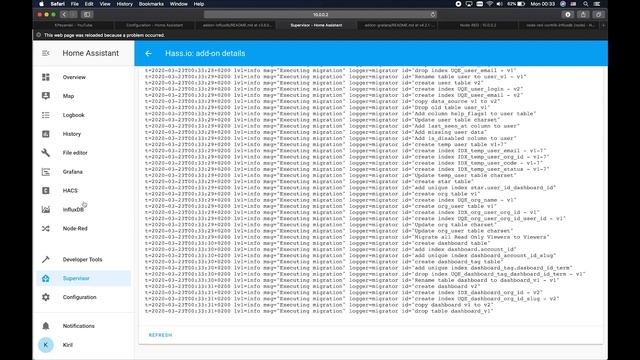The width and height of the screenshot is (640, 360).
Task: Click Safari's share button
Action: 583,14
